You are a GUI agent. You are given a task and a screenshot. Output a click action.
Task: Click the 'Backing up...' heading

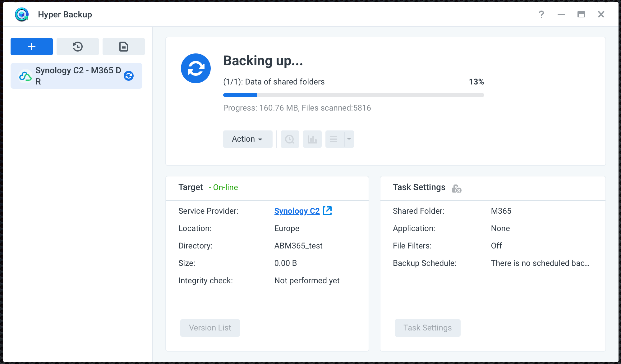pos(263,61)
